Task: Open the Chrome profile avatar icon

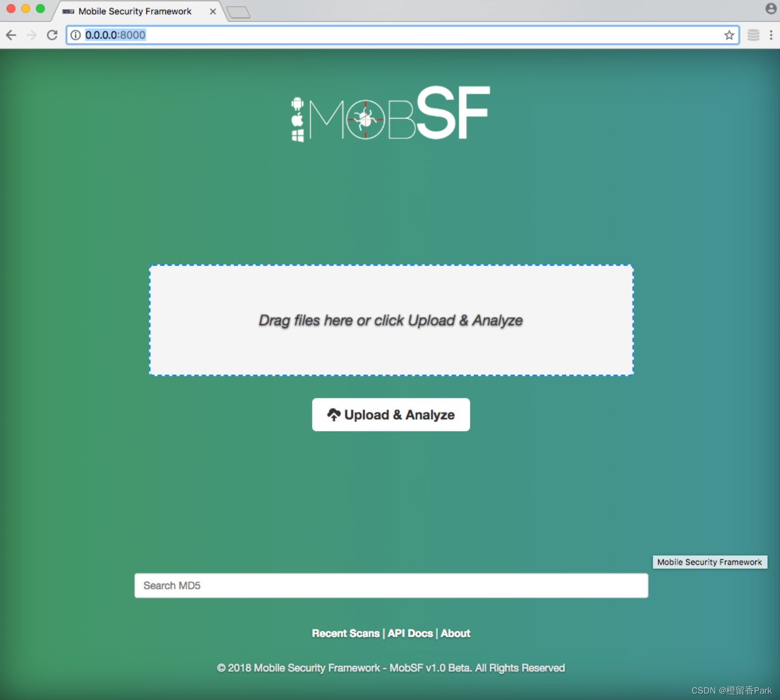Action: coord(771,8)
